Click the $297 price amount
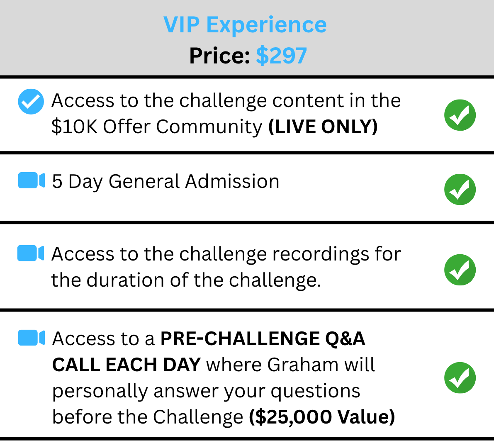The width and height of the screenshot is (494, 448). click(281, 56)
